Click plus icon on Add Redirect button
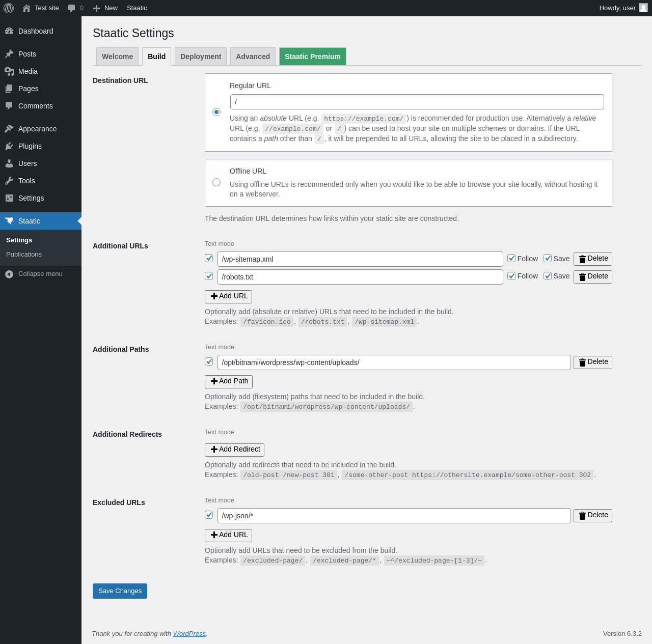652x644 pixels. pyautogui.click(x=214, y=450)
